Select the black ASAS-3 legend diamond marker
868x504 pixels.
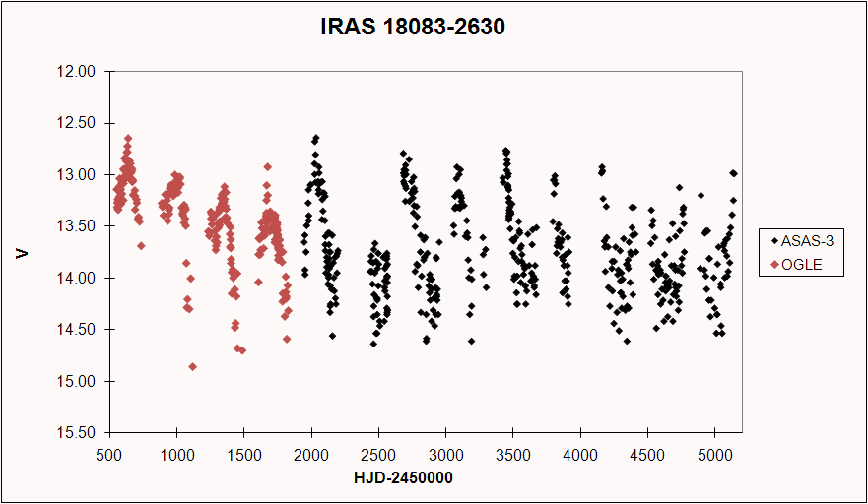(774, 239)
